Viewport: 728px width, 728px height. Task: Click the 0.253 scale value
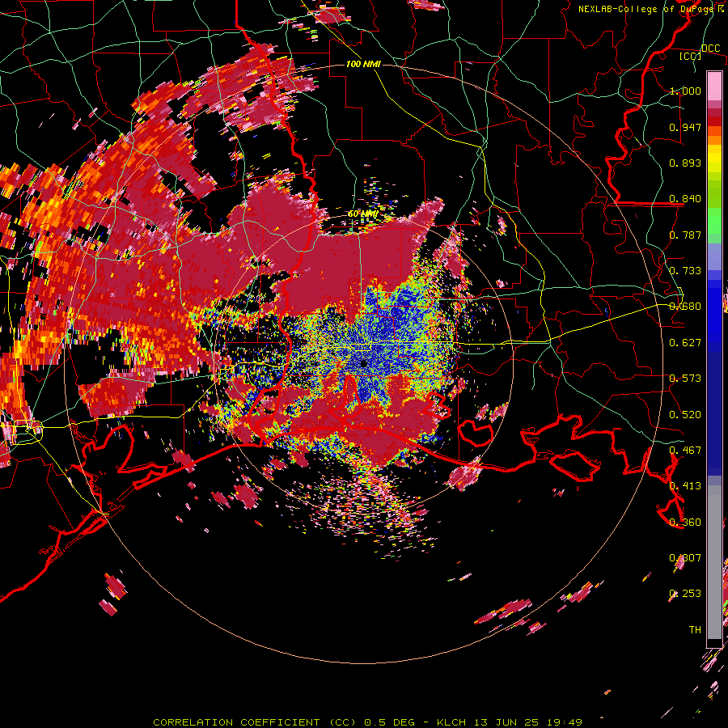[x=685, y=594]
